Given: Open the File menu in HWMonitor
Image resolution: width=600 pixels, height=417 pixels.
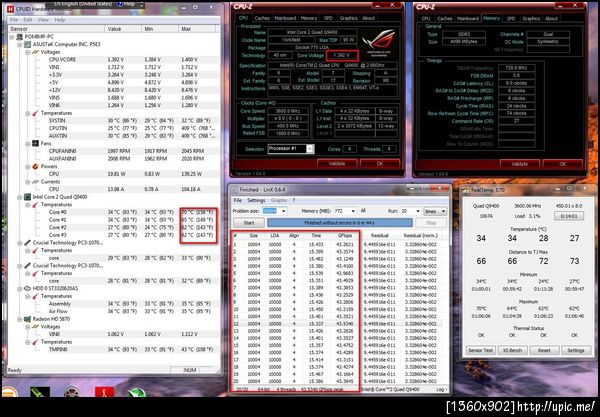Looking at the screenshot, I should pyautogui.click(x=14, y=20).
